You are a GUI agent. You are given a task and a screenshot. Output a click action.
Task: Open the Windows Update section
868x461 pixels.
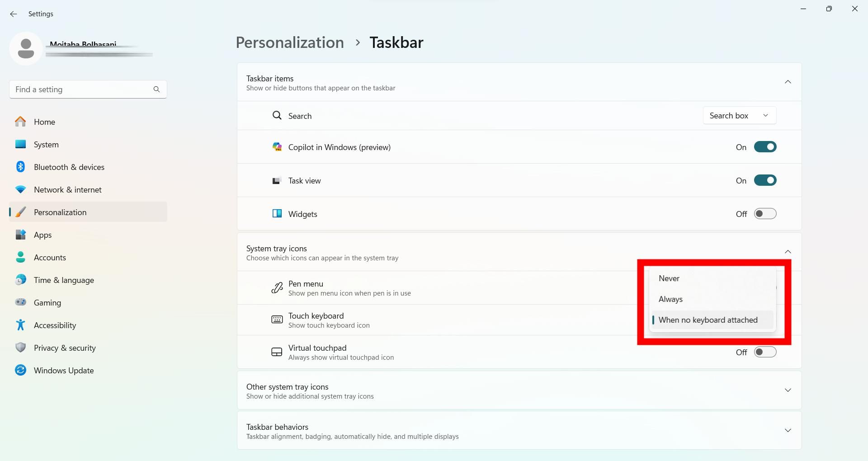pyautogui.click(x=63, y=371)
